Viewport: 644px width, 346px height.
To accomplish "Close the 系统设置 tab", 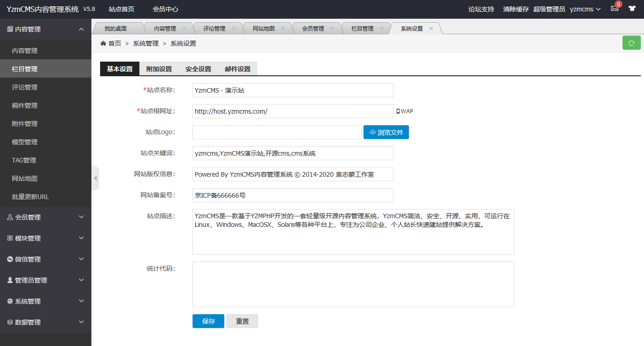I will tap(431, 28).
